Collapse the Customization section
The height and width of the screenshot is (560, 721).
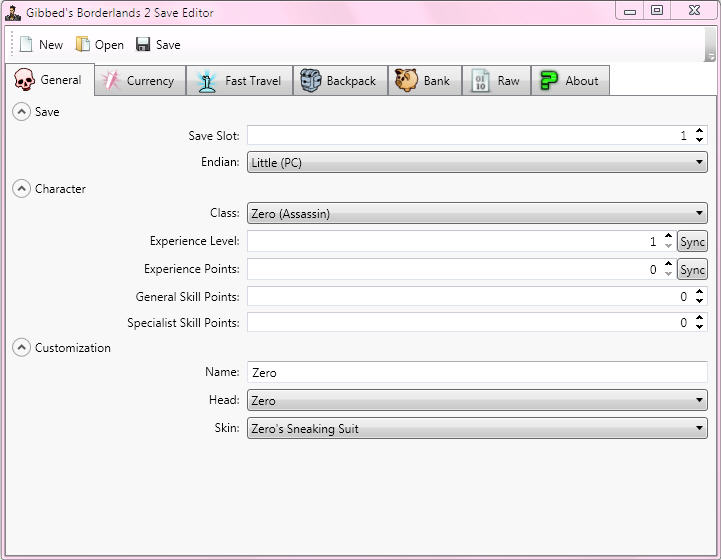21,348
